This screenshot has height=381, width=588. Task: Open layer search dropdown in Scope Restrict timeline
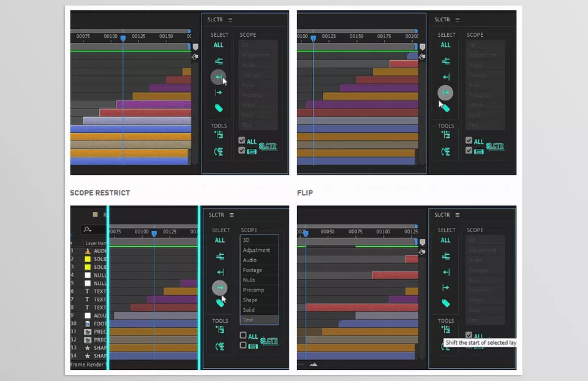pos(88,229)
